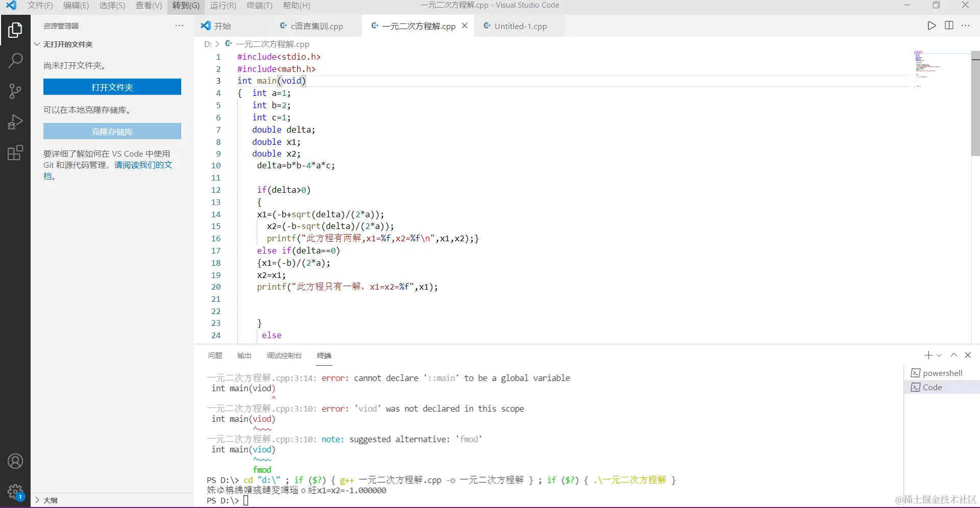The image size is (980, 508).
Task: Add a new terminal with the plus icon
Action: pos(928,355)
